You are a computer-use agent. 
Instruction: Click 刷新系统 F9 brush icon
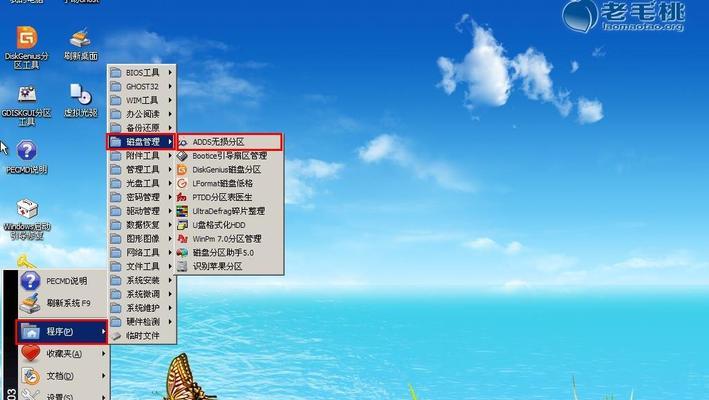(x=30, y=303)
